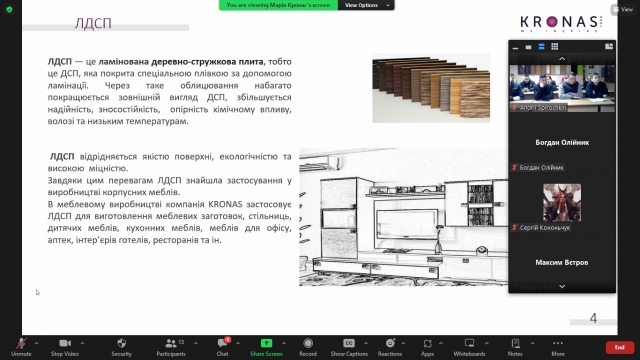The image size is (640, 360).
Task: Click the red chat notification badge
Action: (x=227, y=340)
